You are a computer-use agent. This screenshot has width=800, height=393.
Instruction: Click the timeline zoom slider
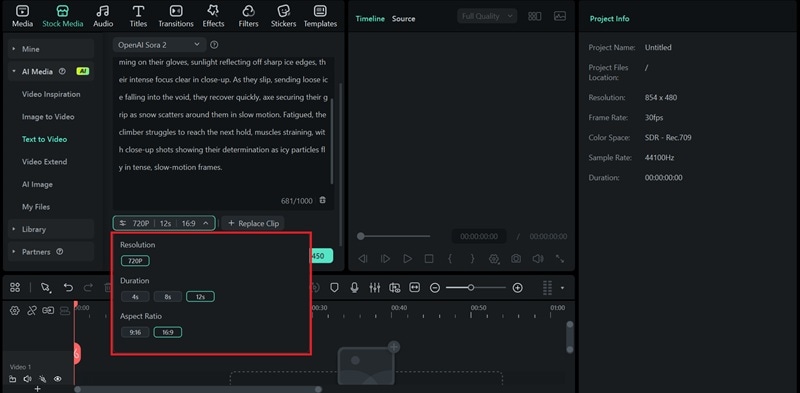(476, 288)
